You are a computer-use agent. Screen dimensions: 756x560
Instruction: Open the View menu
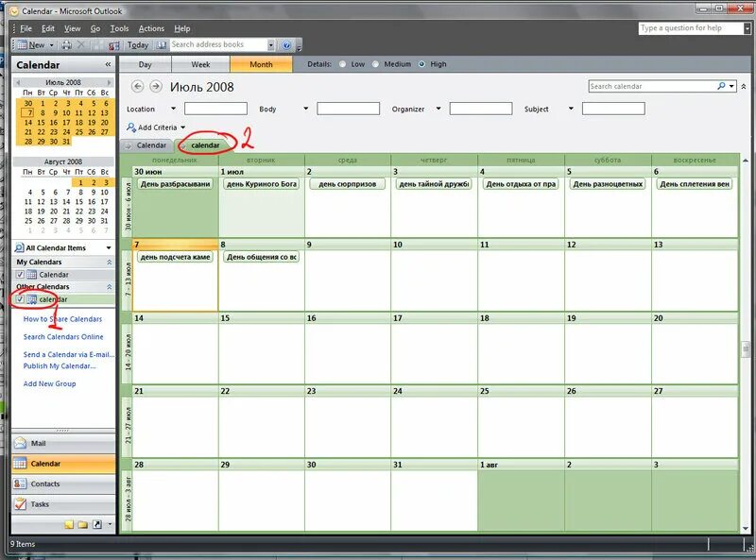pos(73,28)
